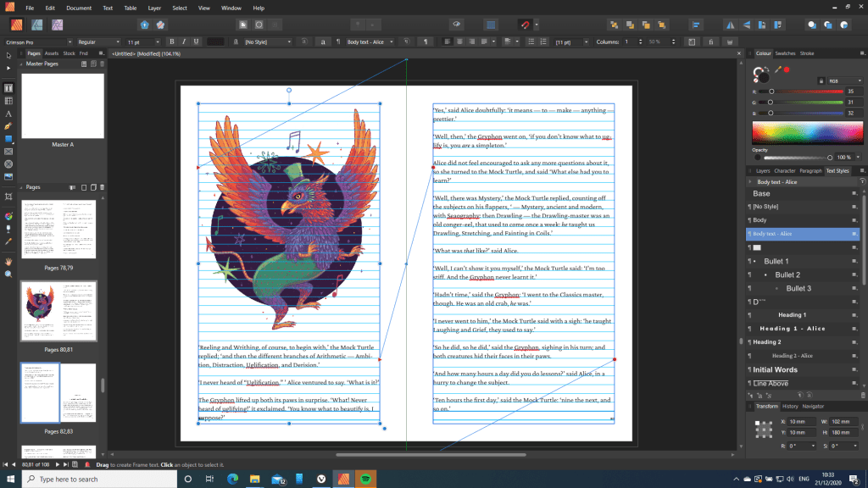Toggle align text centre
Screen dimensions: 868x488
click(x=459, y=42)
